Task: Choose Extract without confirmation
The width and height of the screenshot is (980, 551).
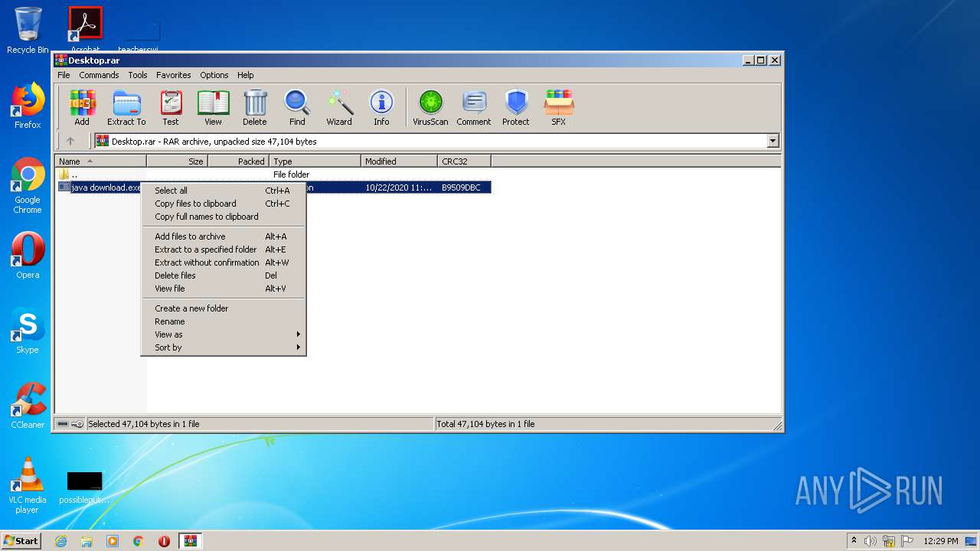Action: [x=224, y=262]
